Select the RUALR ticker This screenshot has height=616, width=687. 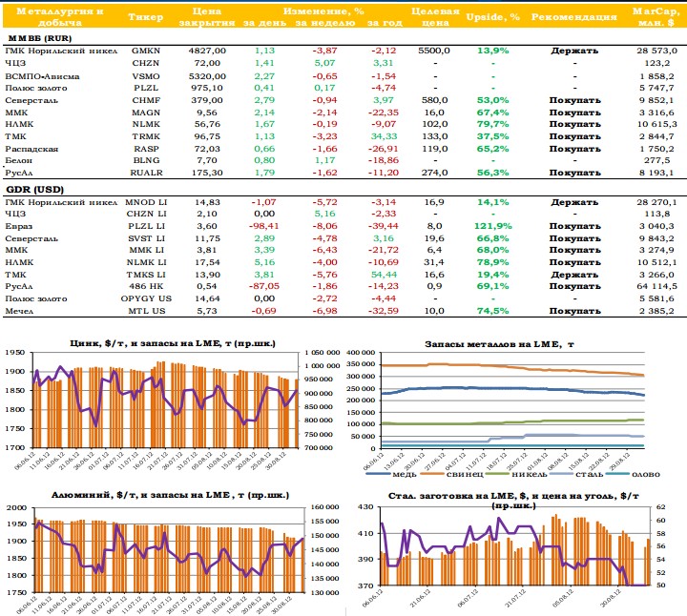[146, 173]
